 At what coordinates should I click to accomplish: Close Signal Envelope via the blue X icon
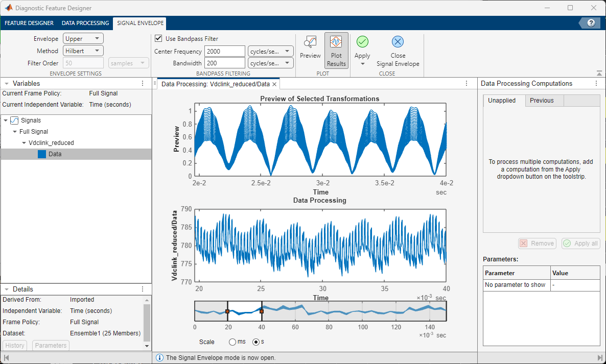398,42
